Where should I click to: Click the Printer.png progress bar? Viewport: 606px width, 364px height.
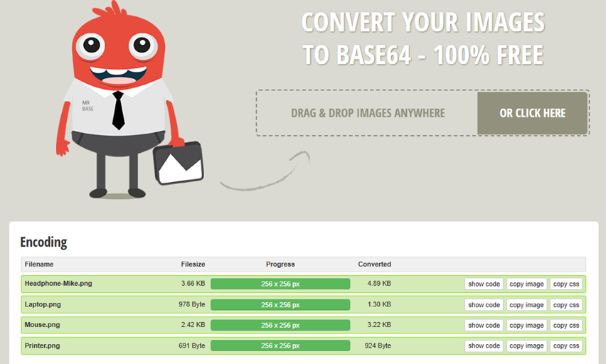[x=280, y=346]
